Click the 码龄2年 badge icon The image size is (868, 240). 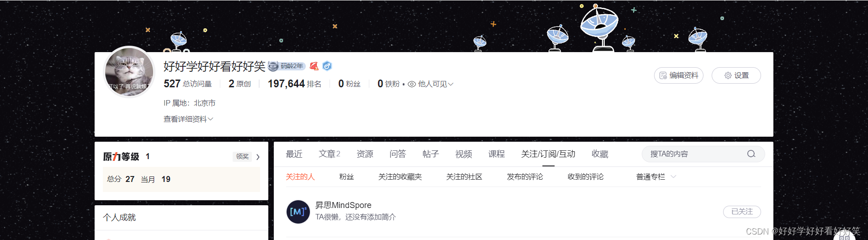[x=287, y=66]
